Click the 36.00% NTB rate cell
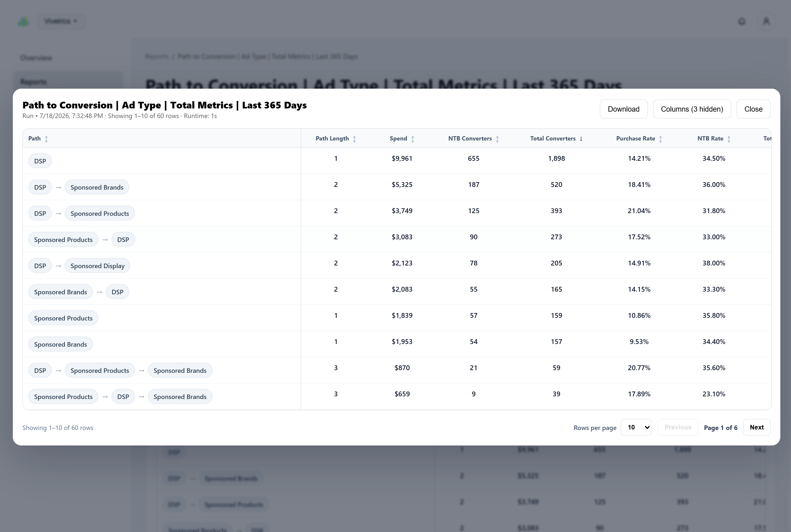 click(714, 185)
